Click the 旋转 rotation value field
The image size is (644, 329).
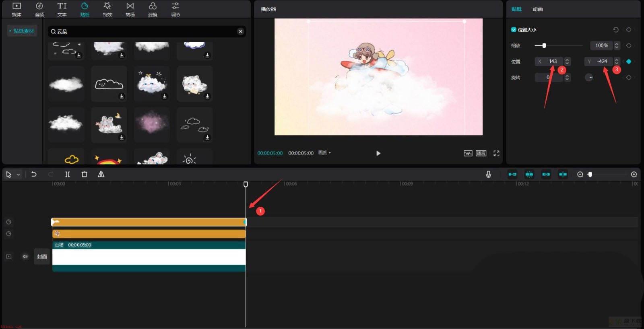coord(549,77)
